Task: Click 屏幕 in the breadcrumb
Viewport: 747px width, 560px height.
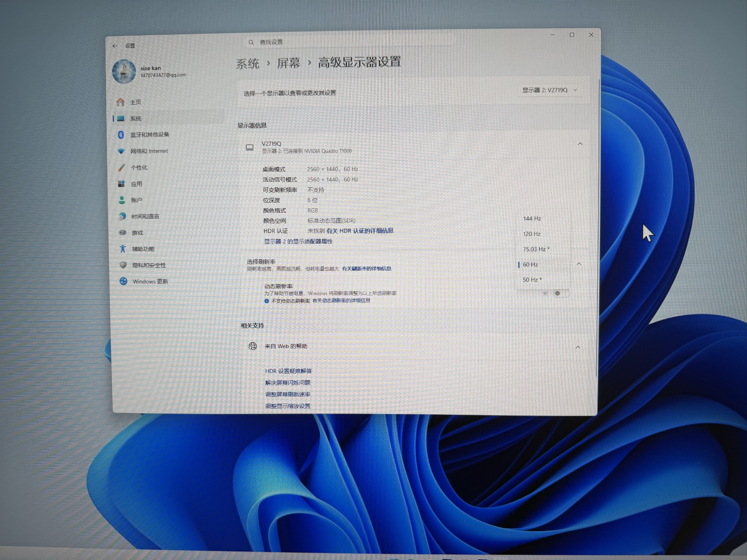Action: click(289, 63)
